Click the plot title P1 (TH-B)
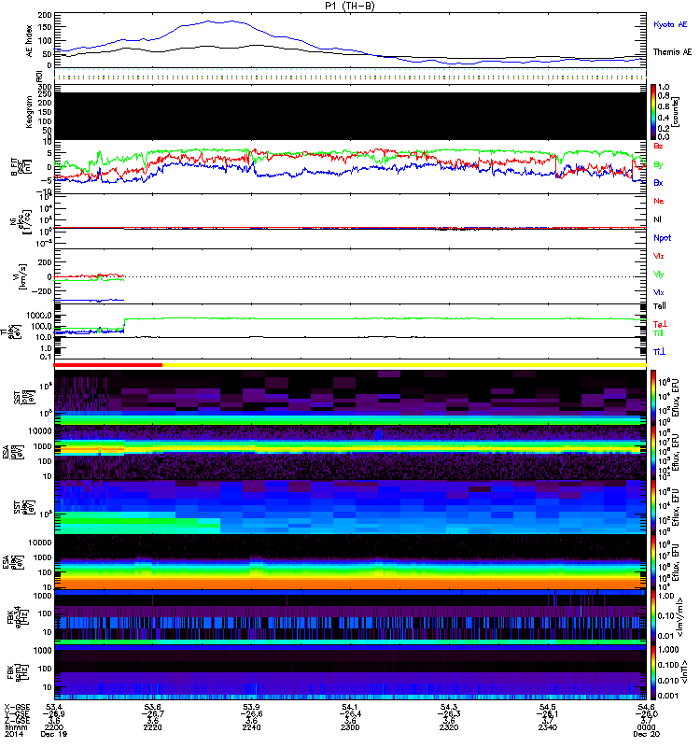The image size is (700, 747). pyautogui.click(x=350, y=6)
